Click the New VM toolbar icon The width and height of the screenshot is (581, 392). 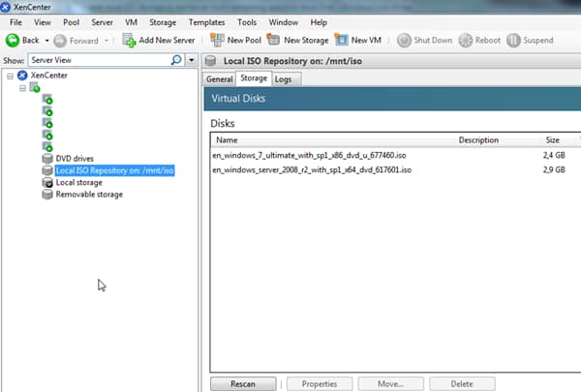tap(341, 40)
